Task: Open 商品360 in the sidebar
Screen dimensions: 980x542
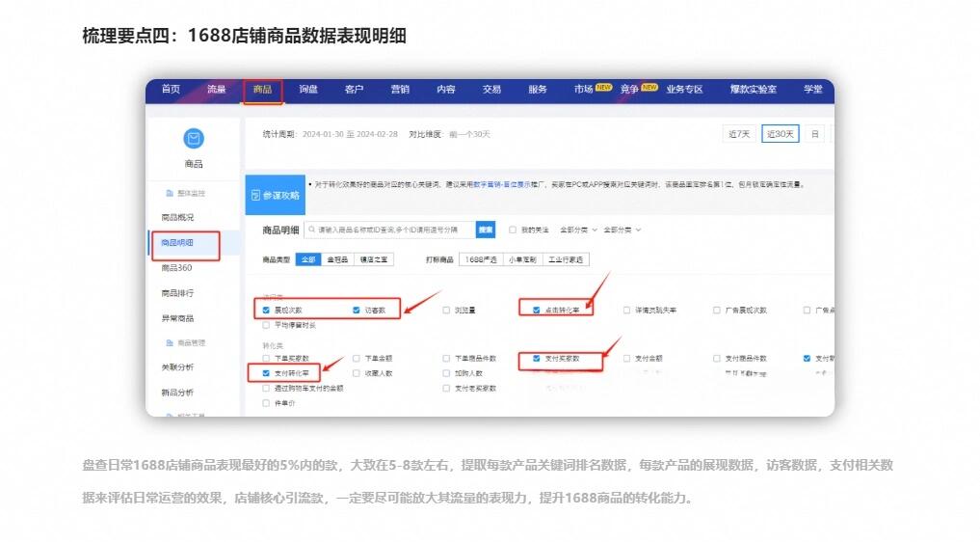Action: click(177, 267)
